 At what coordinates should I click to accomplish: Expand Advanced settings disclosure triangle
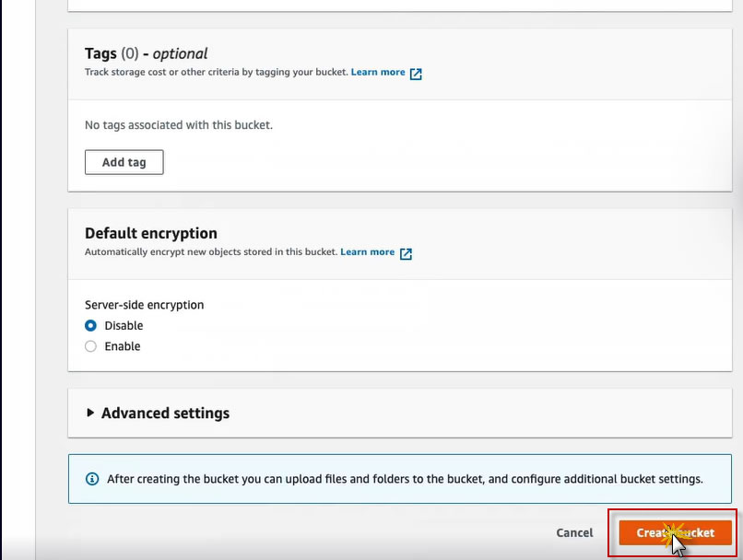pos(90,413)
